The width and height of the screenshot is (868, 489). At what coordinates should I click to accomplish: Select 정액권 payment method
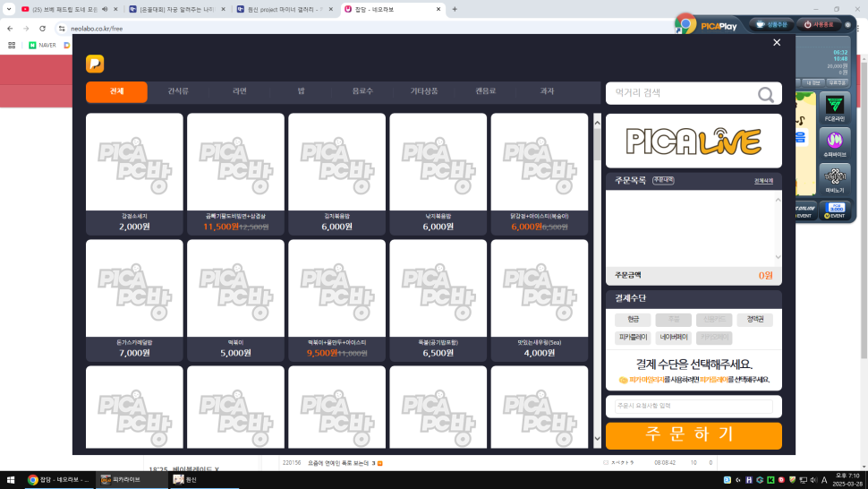click(x=755, y=320)
